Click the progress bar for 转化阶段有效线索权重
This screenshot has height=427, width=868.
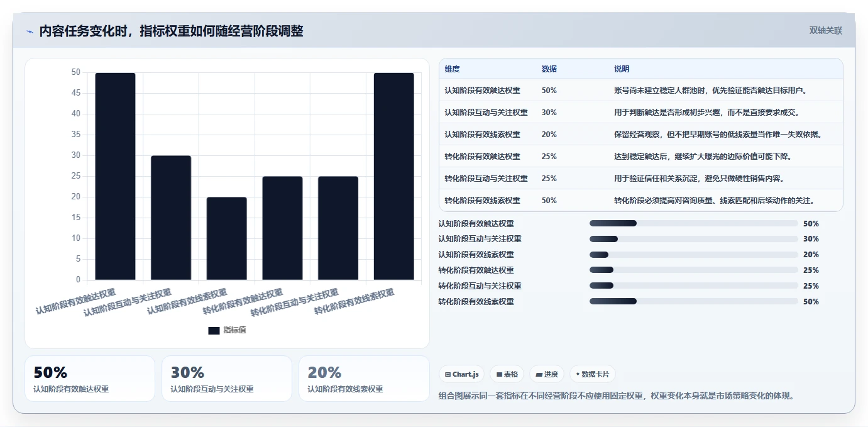[693, 301]
